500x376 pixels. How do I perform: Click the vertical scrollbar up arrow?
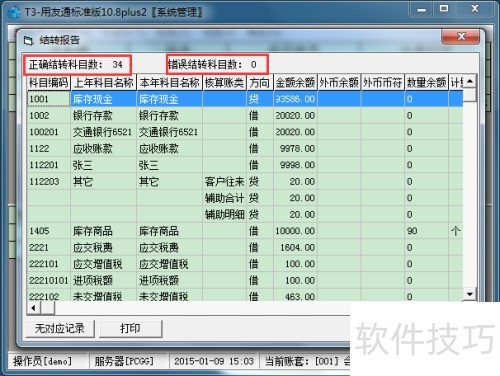coord(470,81)
